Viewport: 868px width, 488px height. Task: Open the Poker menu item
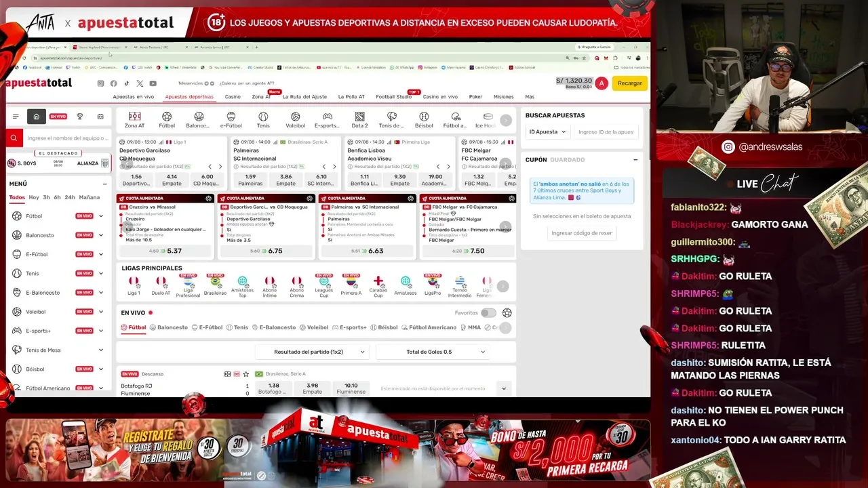476,97
